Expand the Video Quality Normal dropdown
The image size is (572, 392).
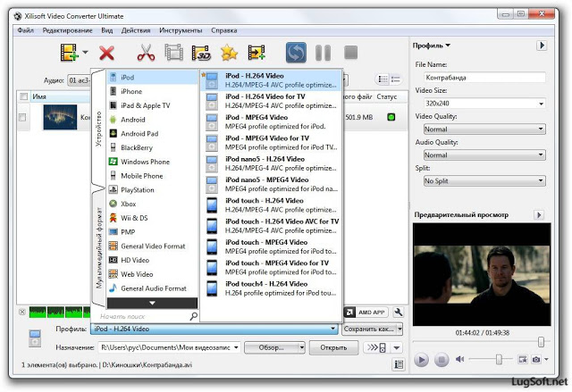click(x=484, y=129)
